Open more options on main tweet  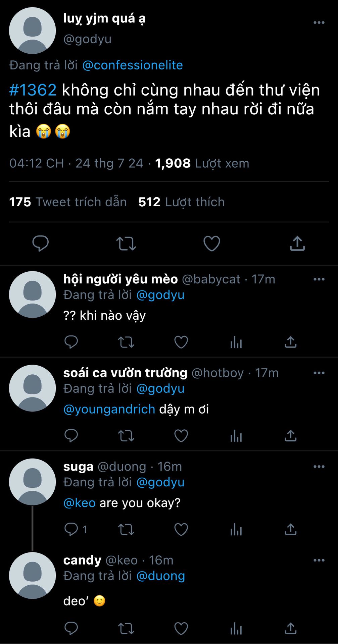click(319, 22)
